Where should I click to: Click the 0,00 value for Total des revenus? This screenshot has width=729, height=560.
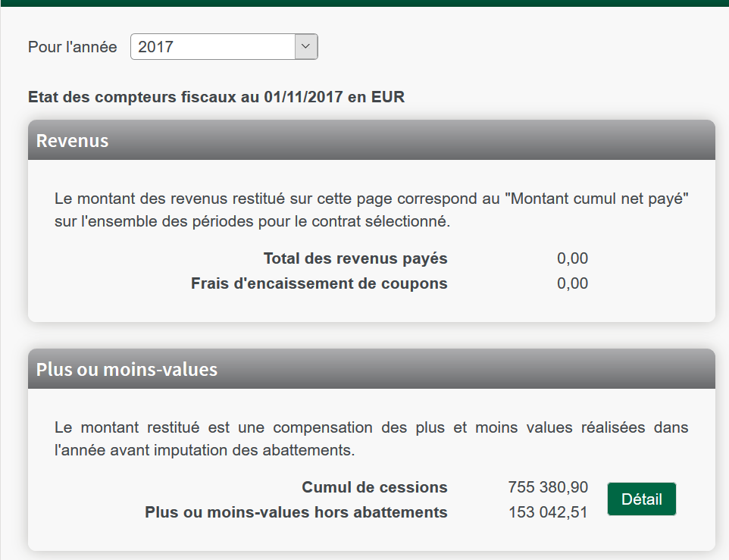click(x=572, y=258)
